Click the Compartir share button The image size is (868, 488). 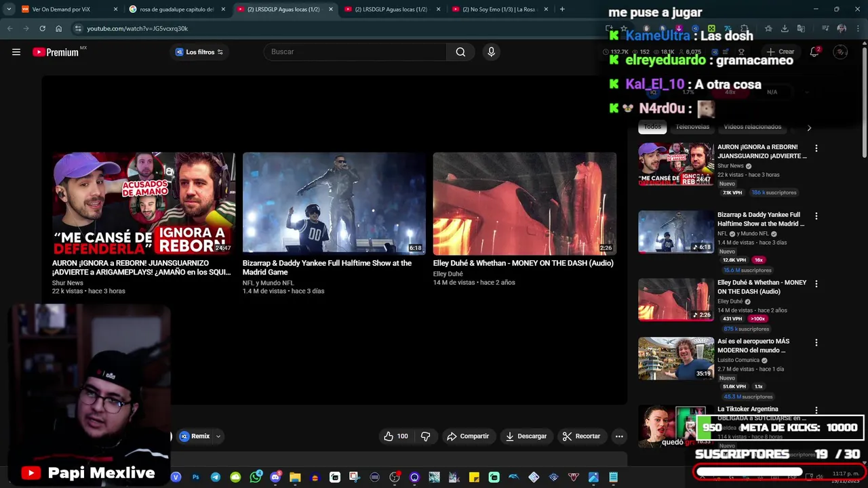coord(468,436)
